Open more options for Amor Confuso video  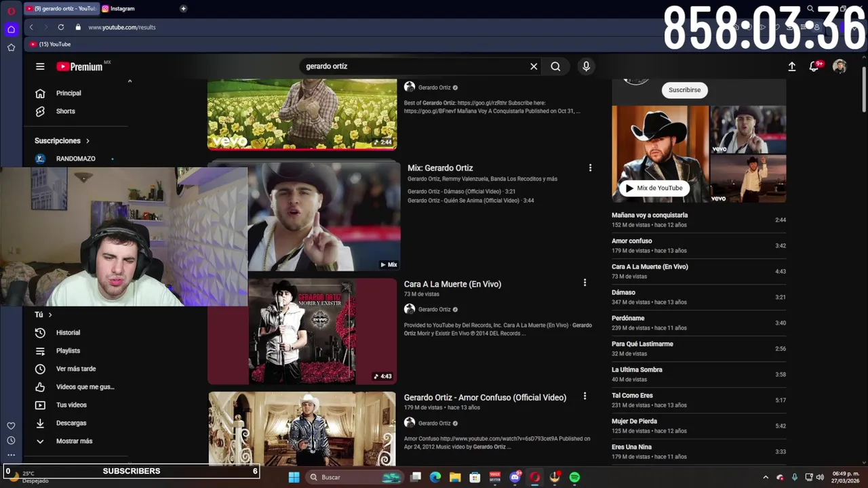[585, 396]
